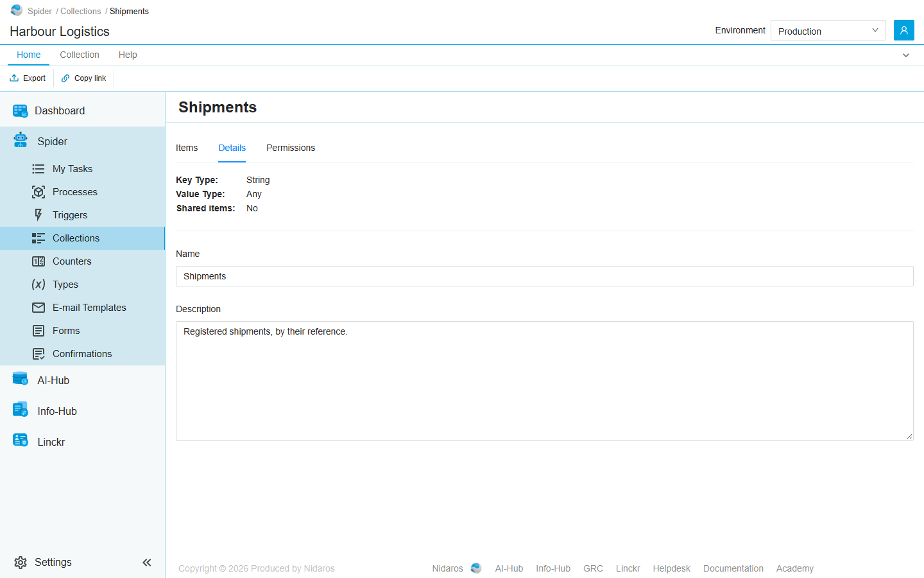Click the Key Type value String
Screen dimensions: 924x578
pos(258,180)
